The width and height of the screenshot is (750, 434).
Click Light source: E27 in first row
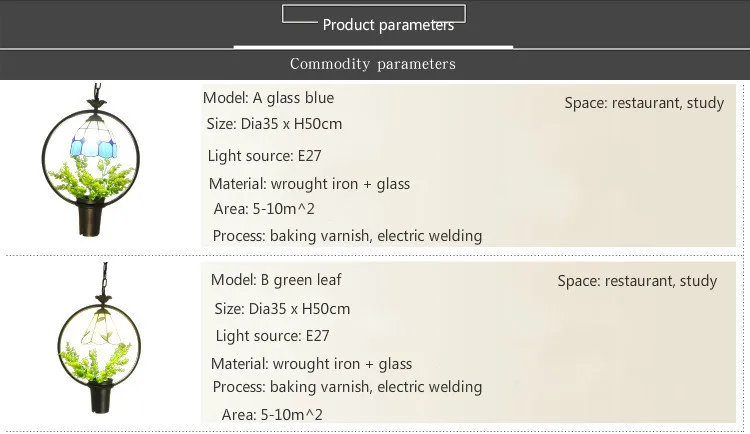point(264,155)
